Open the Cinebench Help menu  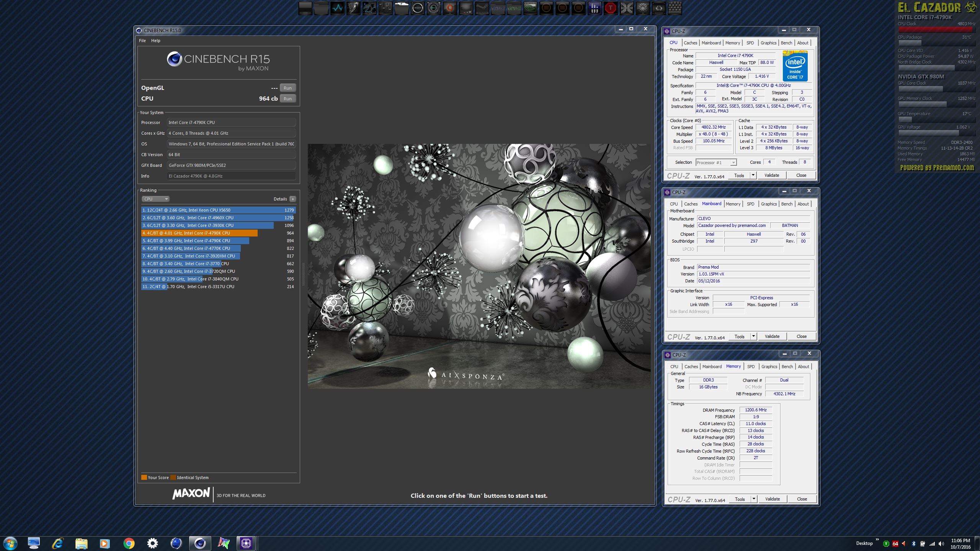[x=155, y=41]
